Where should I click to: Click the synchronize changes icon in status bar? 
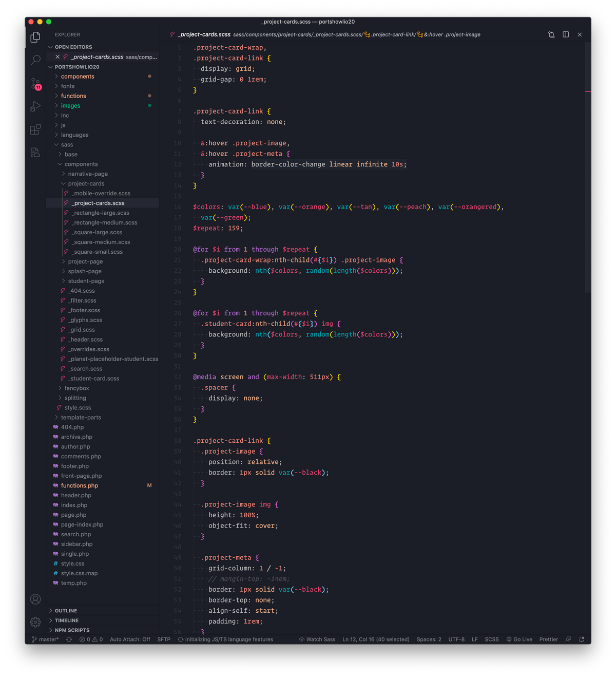point(69,640)
